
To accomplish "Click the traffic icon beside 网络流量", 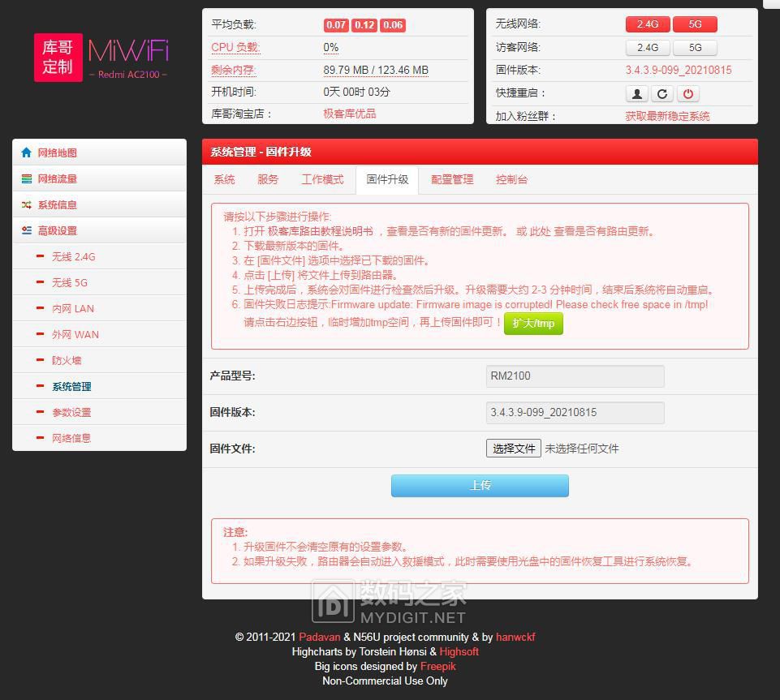I will click(27, 178).
